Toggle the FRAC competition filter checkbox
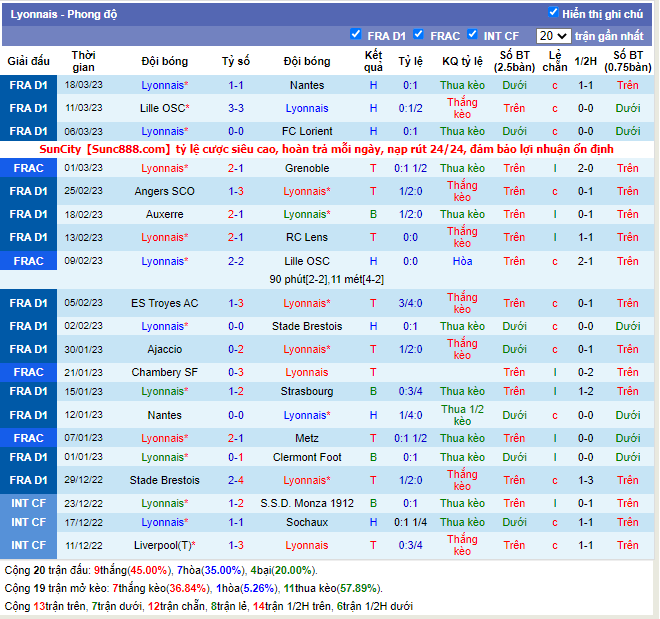660x619 pixels. (x=420, y=35)
